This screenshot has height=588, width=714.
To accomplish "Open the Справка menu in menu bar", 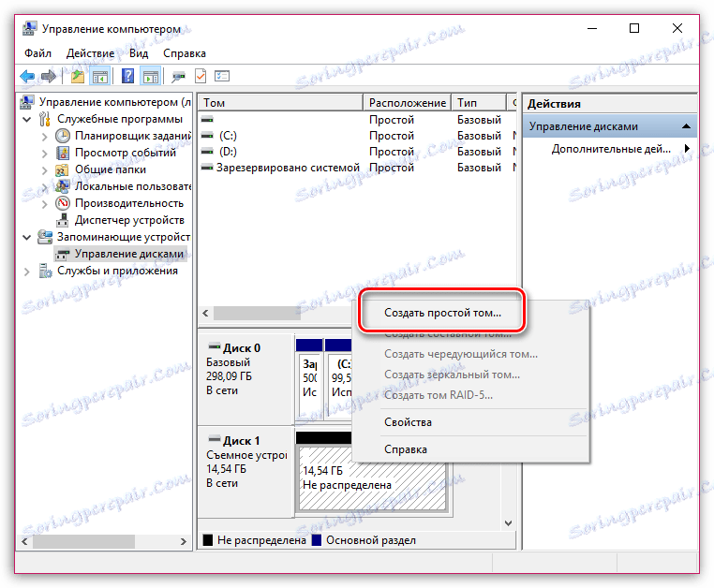I will tap(185, 53).
